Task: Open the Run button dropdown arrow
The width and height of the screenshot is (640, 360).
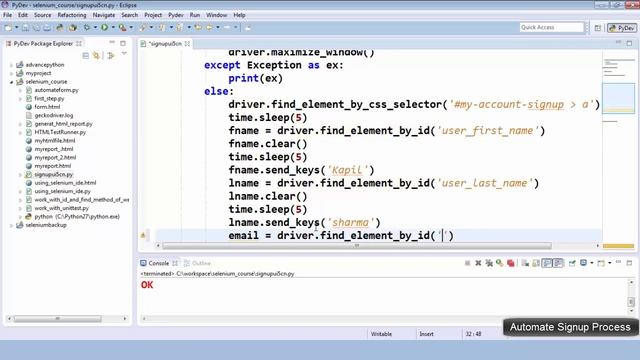Action: pyautogui.click(x=113, y=27)
